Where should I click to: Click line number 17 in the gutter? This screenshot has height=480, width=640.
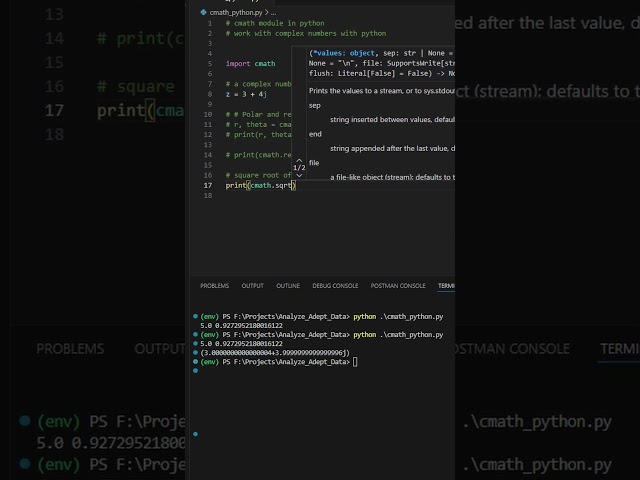208,185
